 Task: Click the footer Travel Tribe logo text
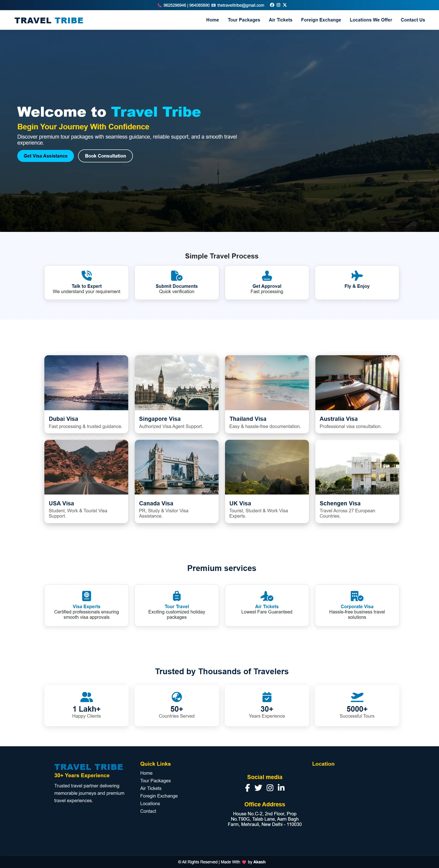(x=89, y=767)
